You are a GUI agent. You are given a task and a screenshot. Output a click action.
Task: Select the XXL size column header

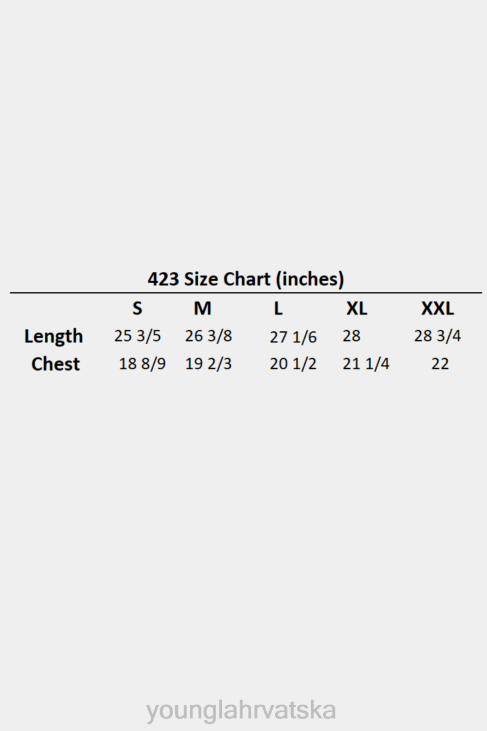[437, 308]
